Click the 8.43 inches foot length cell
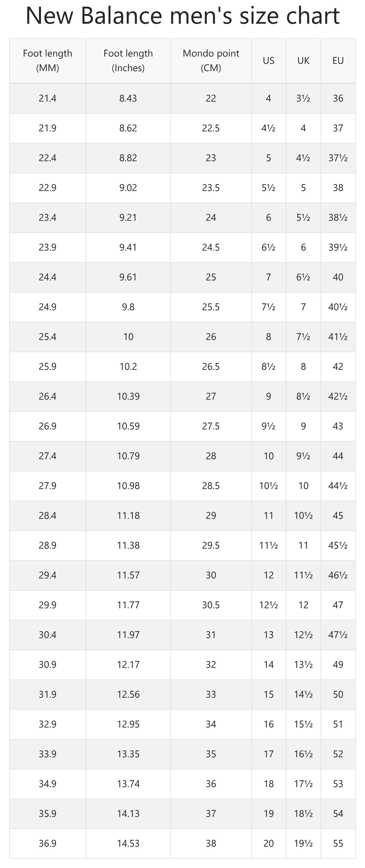365x868 pixels. 128,99
